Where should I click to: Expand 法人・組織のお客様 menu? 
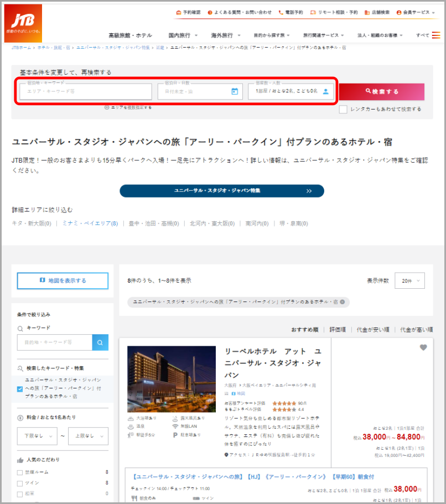[x=380, y=35]
